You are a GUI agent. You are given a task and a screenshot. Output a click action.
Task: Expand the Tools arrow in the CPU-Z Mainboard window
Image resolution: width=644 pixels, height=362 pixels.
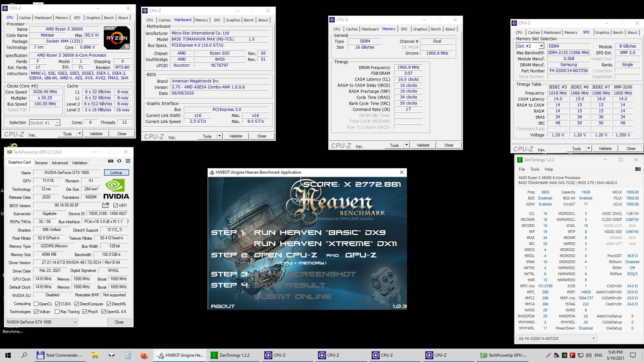(219, 136)
